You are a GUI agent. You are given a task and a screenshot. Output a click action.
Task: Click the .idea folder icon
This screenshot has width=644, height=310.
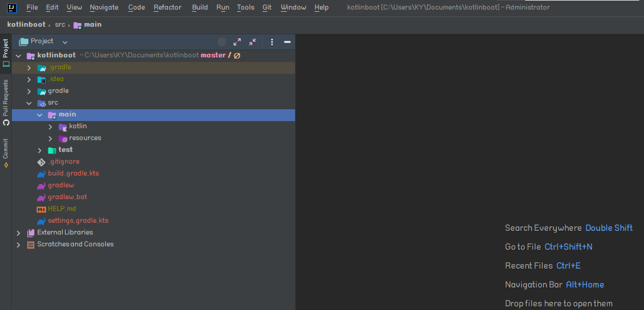(x=41, y=80)
